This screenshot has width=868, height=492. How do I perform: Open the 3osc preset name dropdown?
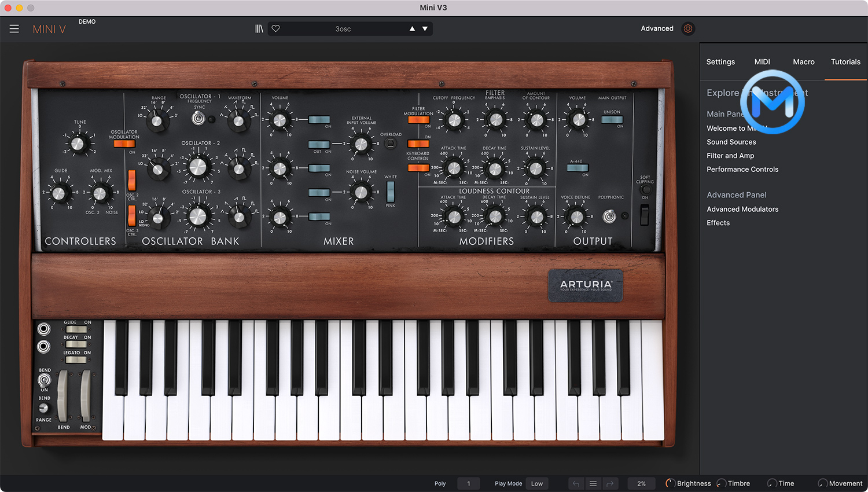(343, 28)
